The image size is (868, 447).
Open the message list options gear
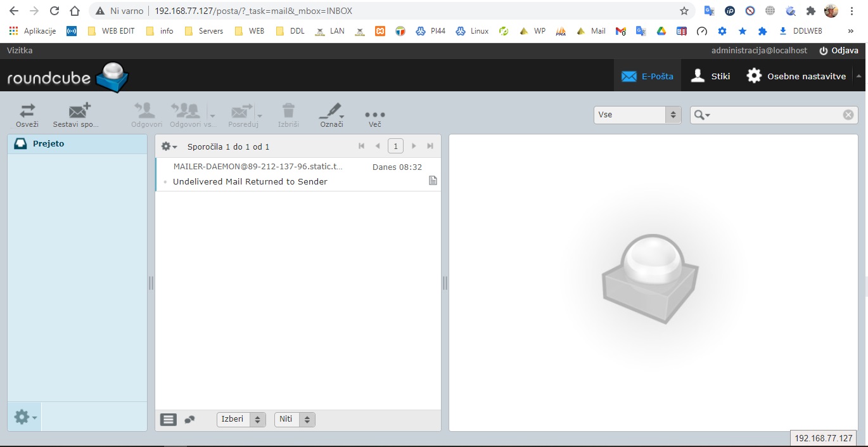(x=169, y=146)
